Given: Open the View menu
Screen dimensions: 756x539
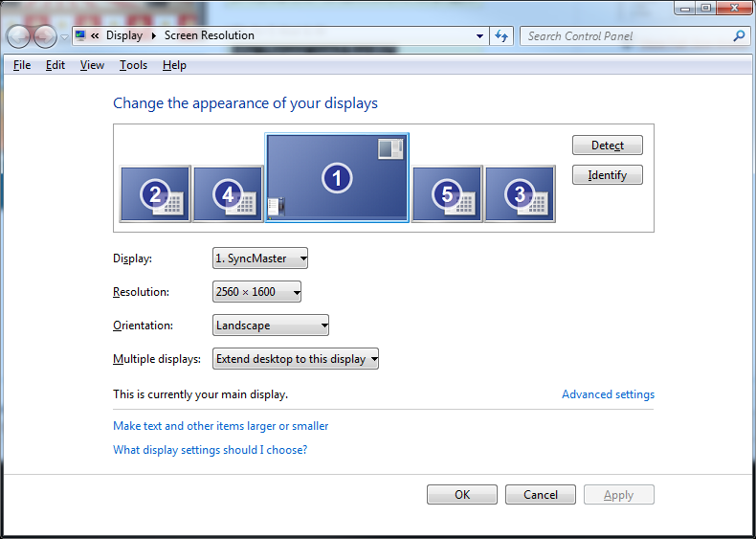Looking at the screenshot, I should click(x=92, y=65).
